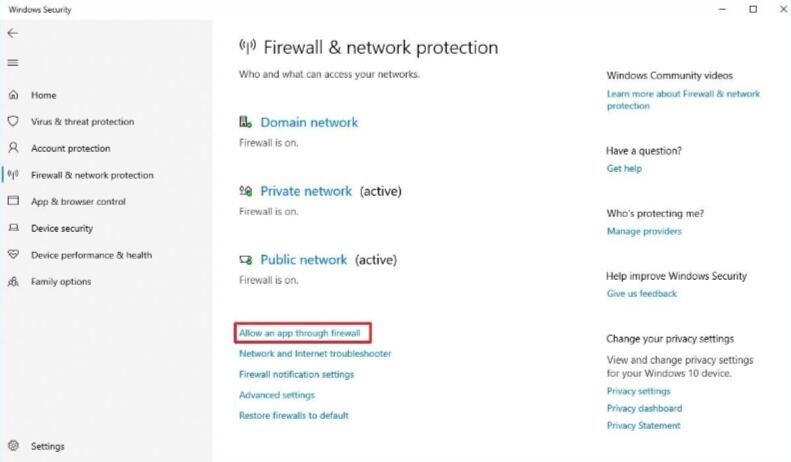791x462 pixels.
Task: Click Restore firewalls to default
Action: (294, 416)
